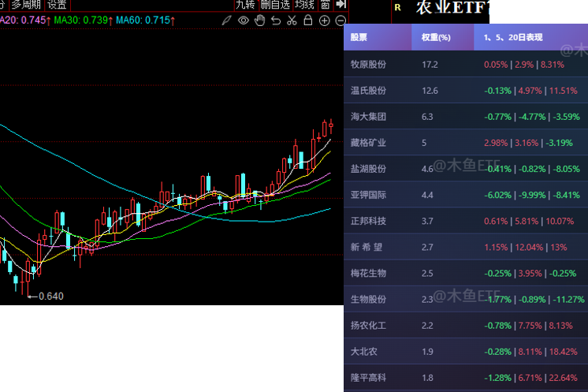The width and height of the screenshot is (588, 392).
Task: Click 新希望 performance 1.15% | 12.04% | 13%
Action: pyautogui.click(x=526, y=247)
